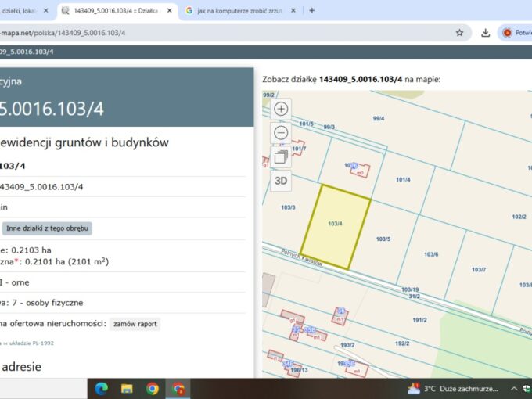Click the 'Inne działki z tego obrębu' button
Viewport: 532px width, 399px height.
[47, 228]
